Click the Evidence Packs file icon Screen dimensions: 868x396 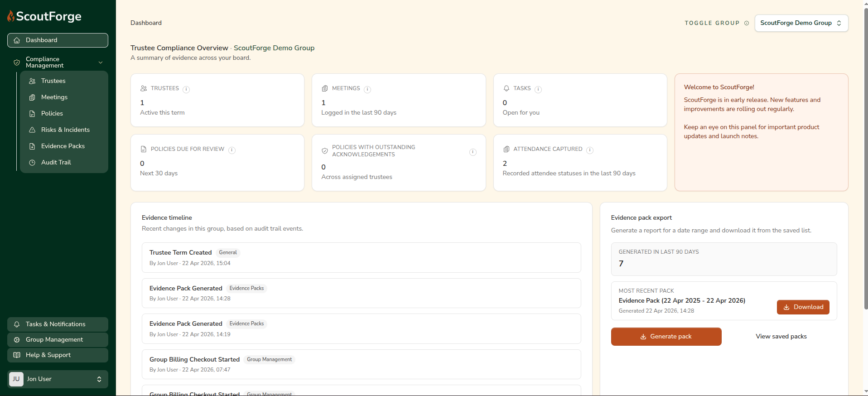click(x=32, y=146)
